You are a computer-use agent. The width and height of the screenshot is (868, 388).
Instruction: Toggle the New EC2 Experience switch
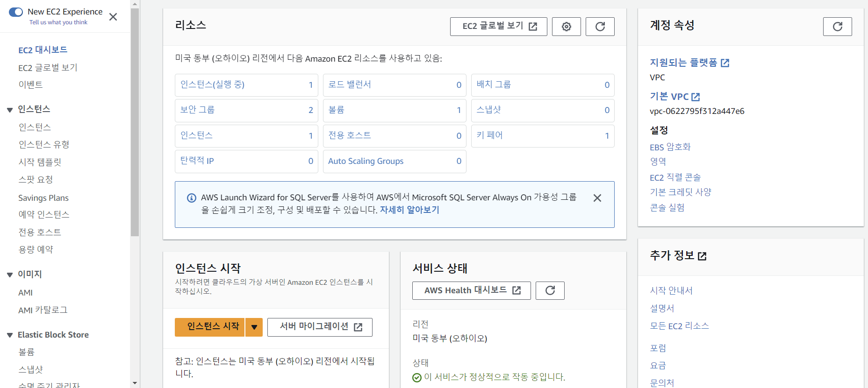click(16, 12)
